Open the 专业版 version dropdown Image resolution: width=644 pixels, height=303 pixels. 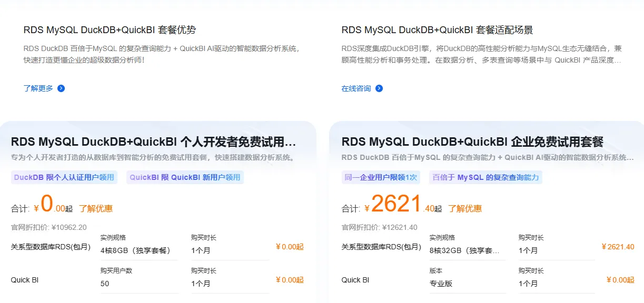(467, 284)
